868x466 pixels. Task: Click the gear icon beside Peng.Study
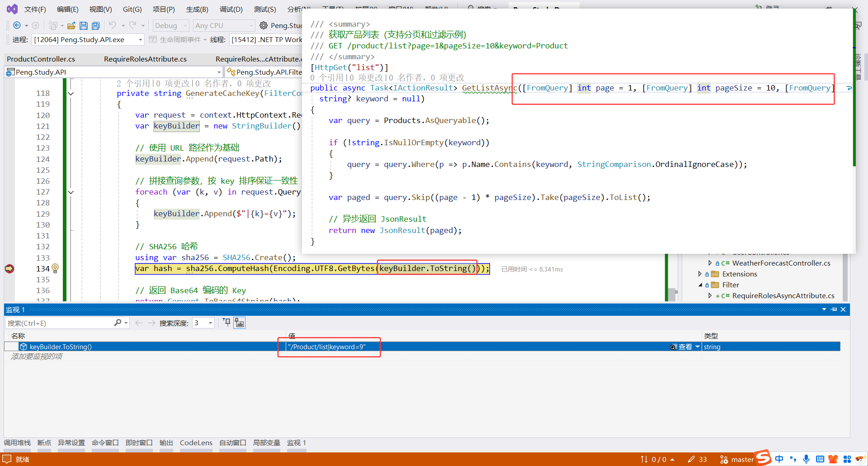tap(264, 26)
